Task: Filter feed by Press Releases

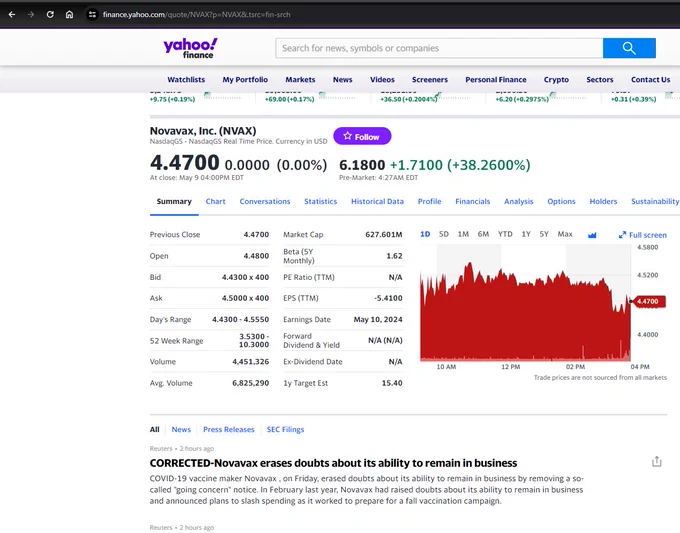Action: click(x=229, y=429)
